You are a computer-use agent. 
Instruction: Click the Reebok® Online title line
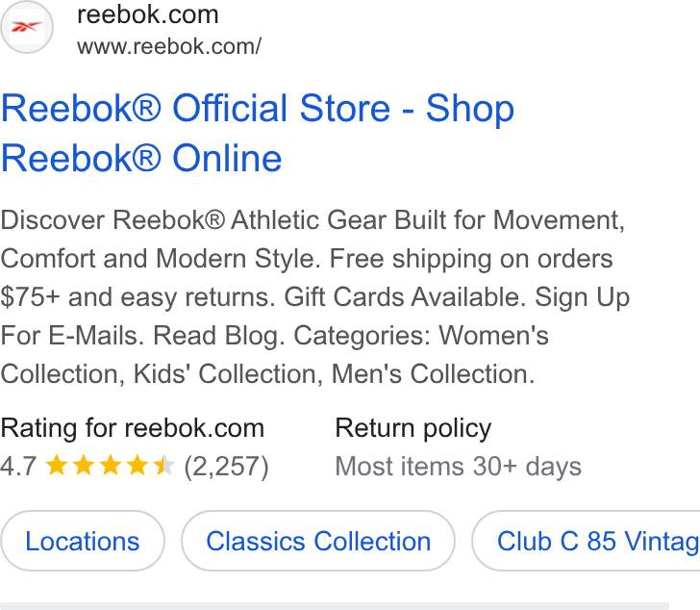141,158
